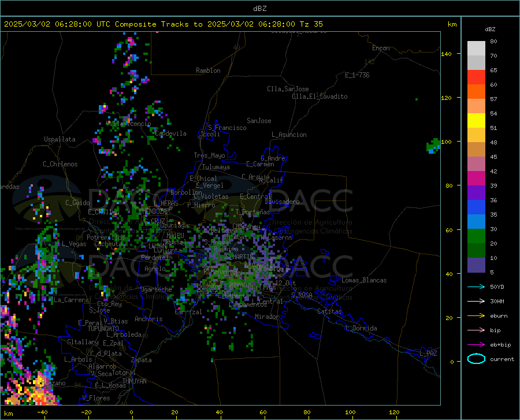Click the magenta eb+bip arrow in legend

click(x=476, y=345)
